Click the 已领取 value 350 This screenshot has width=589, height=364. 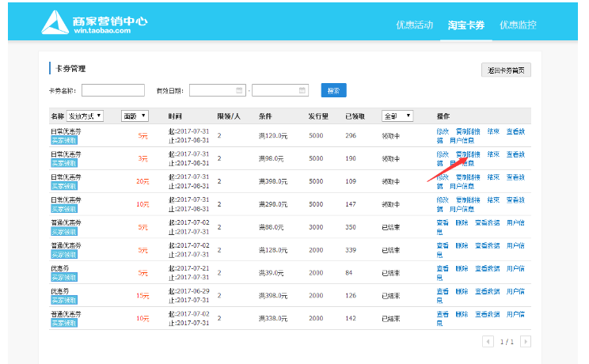351,228
